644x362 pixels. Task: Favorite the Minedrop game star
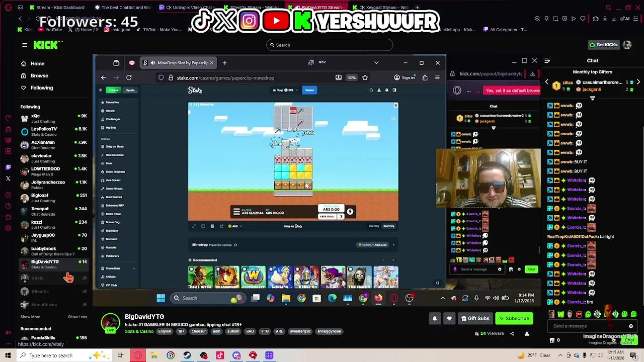click(235, 245)
